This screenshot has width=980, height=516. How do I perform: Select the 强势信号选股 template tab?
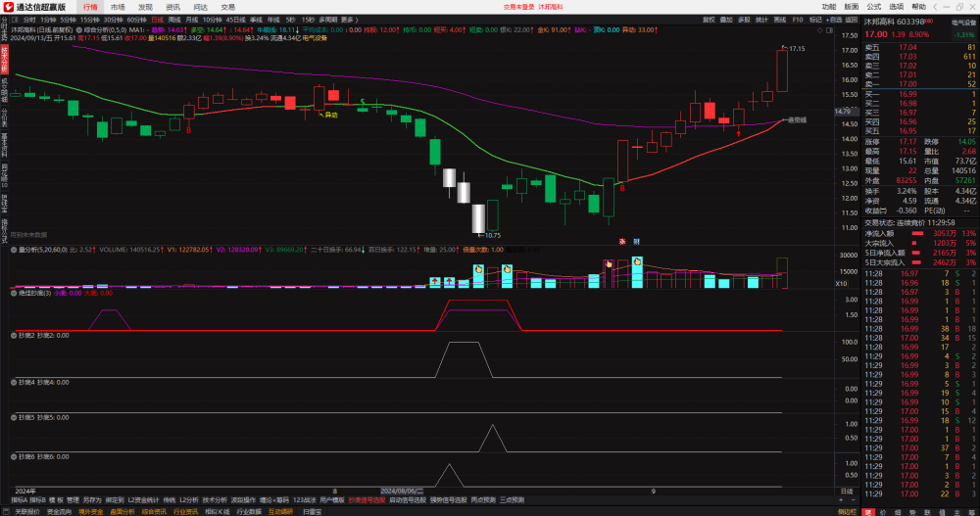pyautogui.click(x=448, y=500)
